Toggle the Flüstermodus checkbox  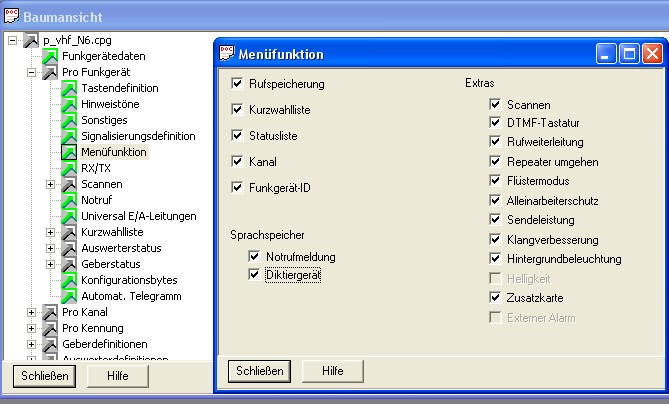495,181
